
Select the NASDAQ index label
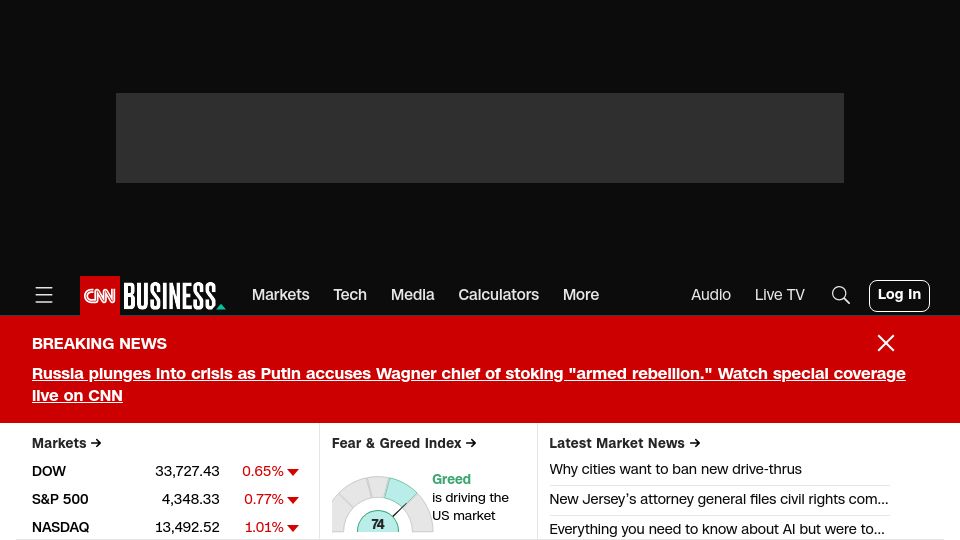point(61,527)
